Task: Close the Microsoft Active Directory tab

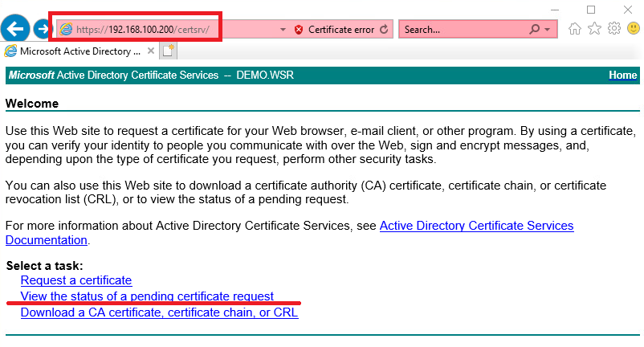Action: (x=151, y=51)
